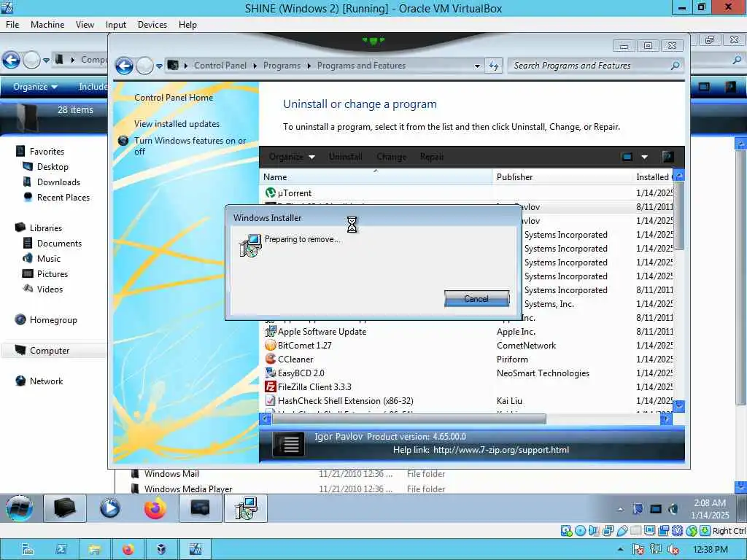Open Network in the Explorer sidebar
This screenshot has width=747, height=560.
(x=46, y=381)
